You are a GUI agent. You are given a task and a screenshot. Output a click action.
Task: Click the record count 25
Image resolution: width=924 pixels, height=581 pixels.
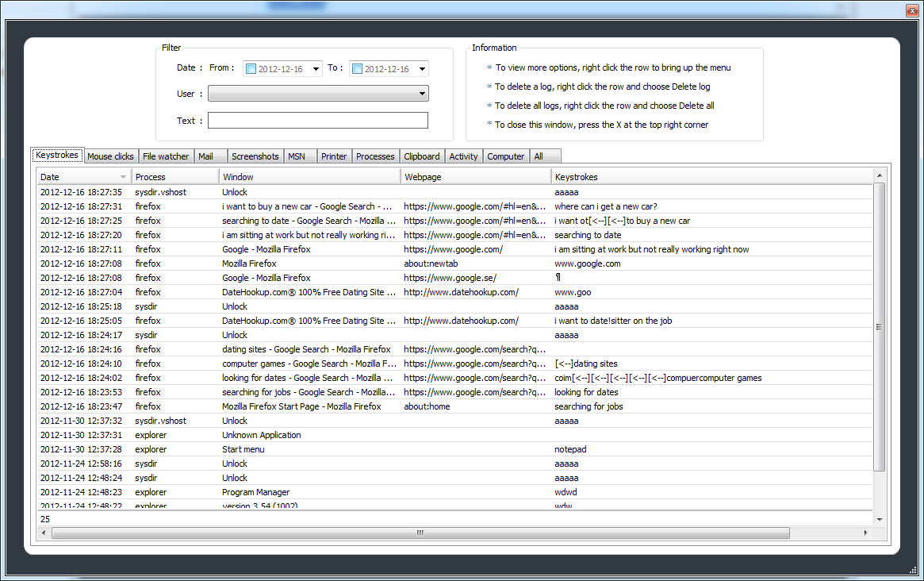tap(44, 519)
